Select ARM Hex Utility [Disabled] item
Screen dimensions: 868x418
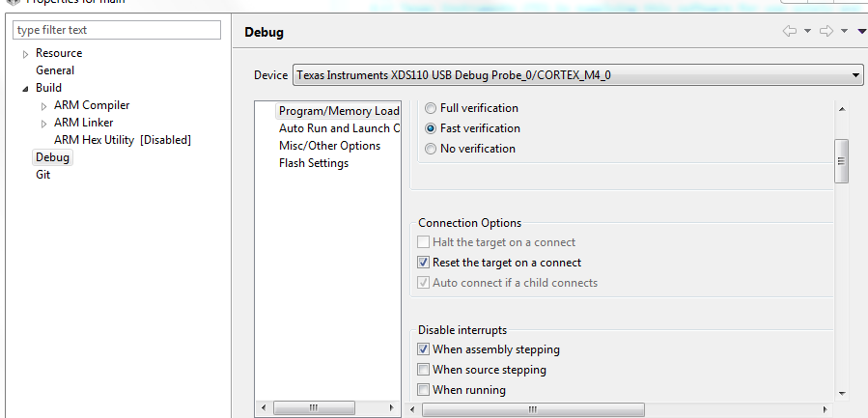(123, 140)
